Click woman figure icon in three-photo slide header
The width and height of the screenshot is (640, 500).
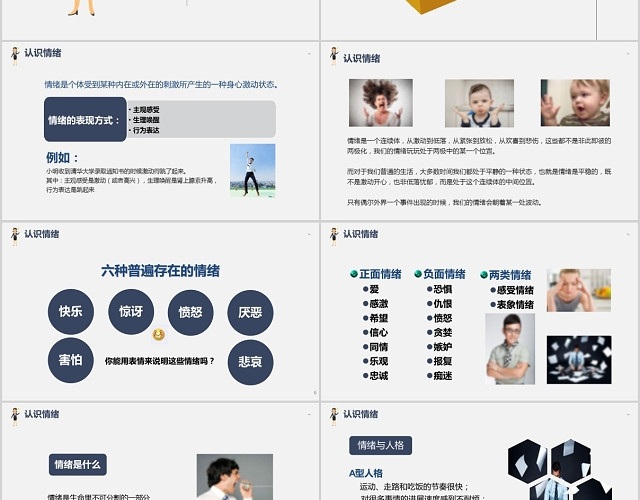point(334,56)
